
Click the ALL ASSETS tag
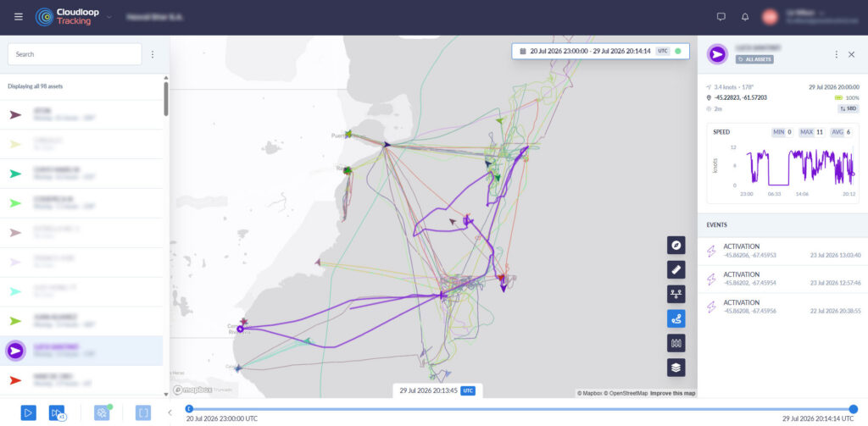754,59
